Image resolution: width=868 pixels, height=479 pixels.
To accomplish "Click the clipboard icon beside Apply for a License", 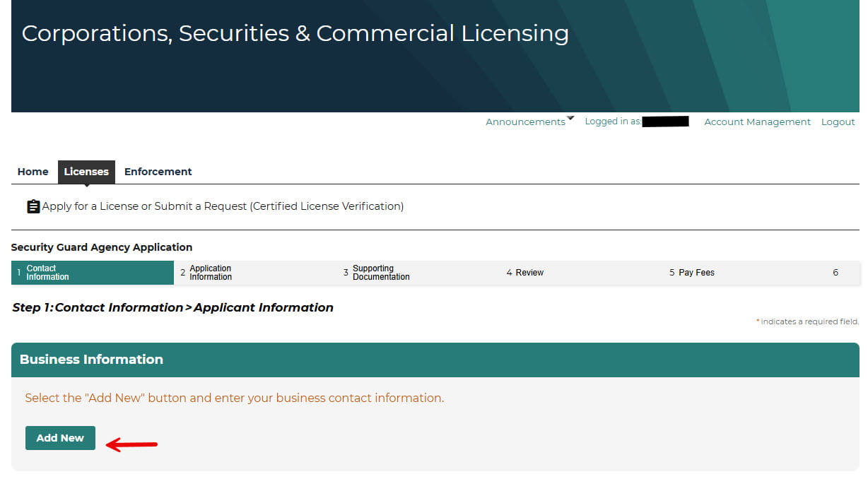I will pyautogui.click(x=33, y=206).
